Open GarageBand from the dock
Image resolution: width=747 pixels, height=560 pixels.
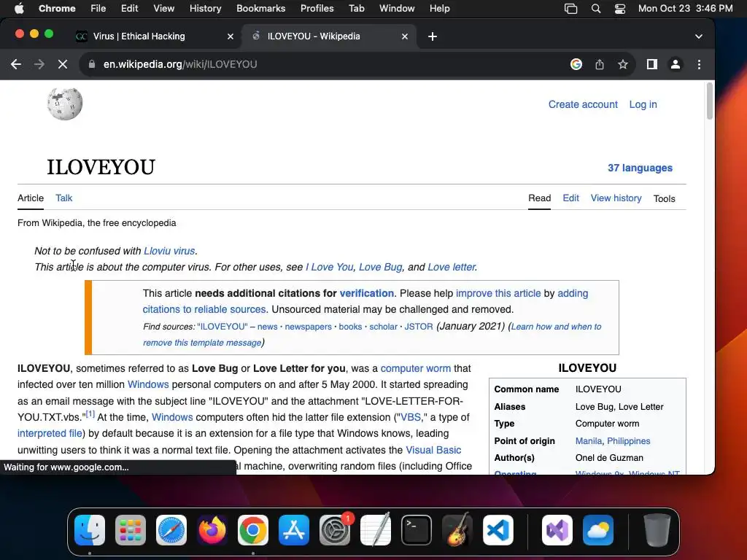pyautogui.click(x=457, y=530)
